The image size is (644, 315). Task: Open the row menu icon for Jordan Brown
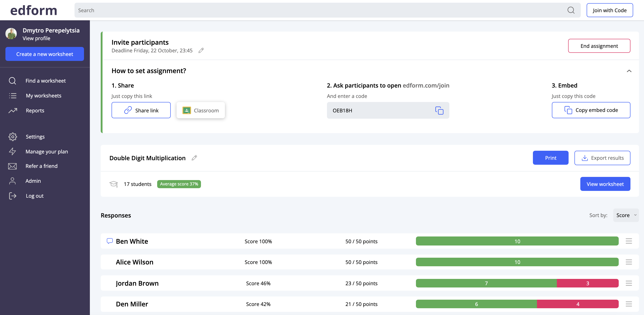[x=629, y=283]
